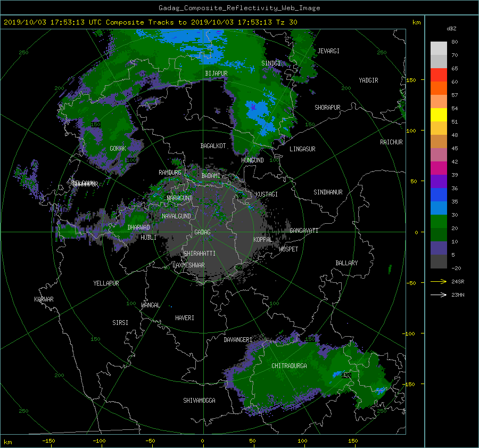Click the SHORAPUR label
Screen dimensions: 479x448
click(x=327, y=108)
